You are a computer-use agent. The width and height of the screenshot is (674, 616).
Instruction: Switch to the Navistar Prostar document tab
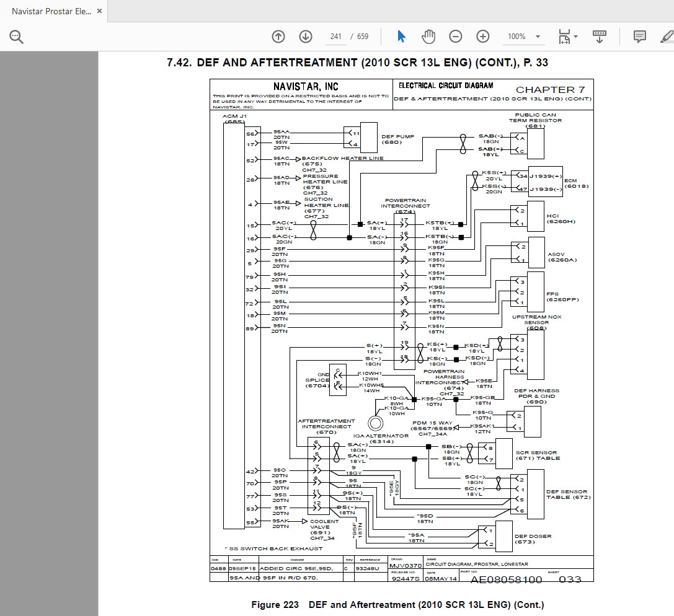[51, 11]
